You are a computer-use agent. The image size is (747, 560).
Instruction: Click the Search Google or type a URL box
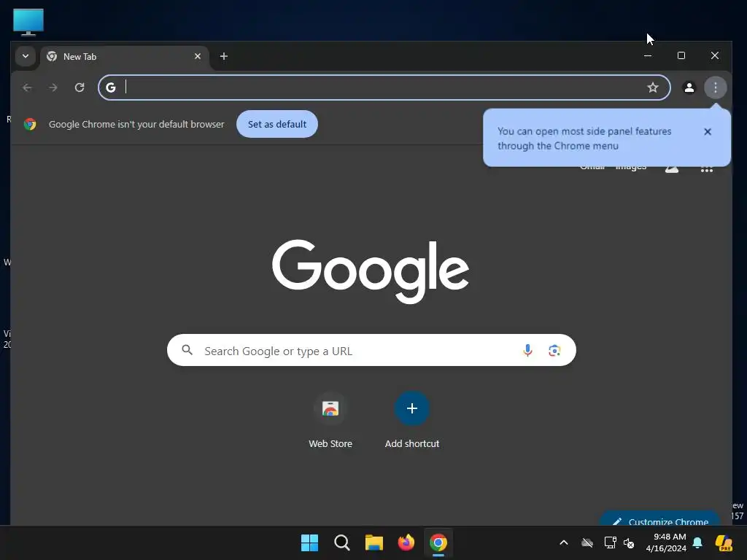(x=371, y=351)
